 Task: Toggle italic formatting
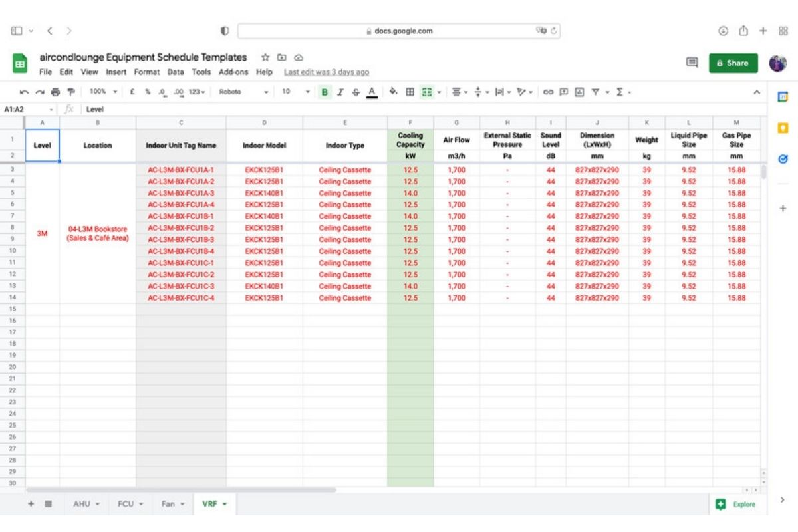tap(340, 92)
